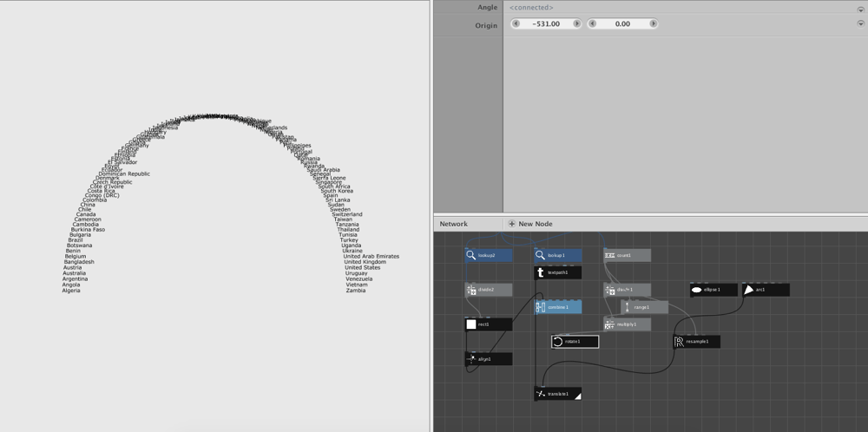Viewport: 868px width, 432px height.
Task: Click the New Node plus icon
Action: (511, 224)
